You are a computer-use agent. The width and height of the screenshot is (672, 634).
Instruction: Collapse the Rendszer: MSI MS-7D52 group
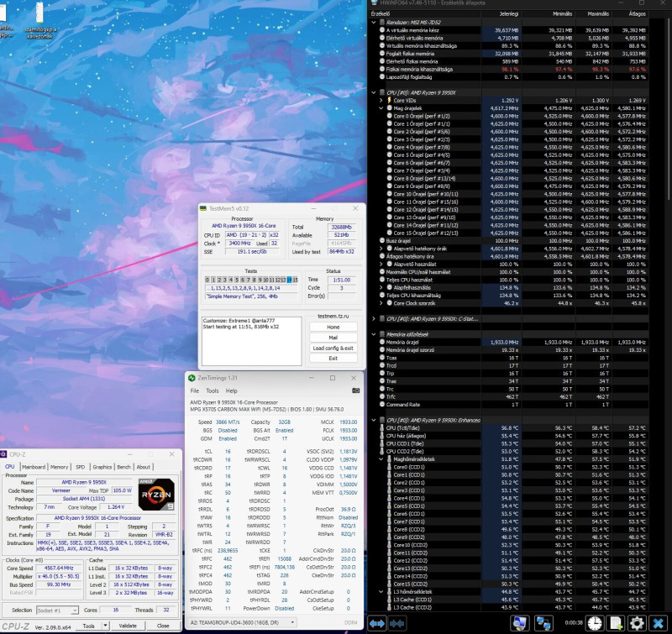coord(374,23)
